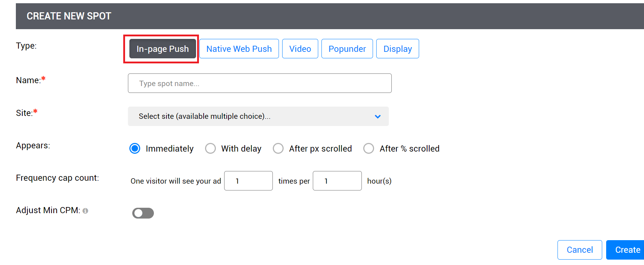Enable the Adjust Min CPM toggle

coord(143,213)
